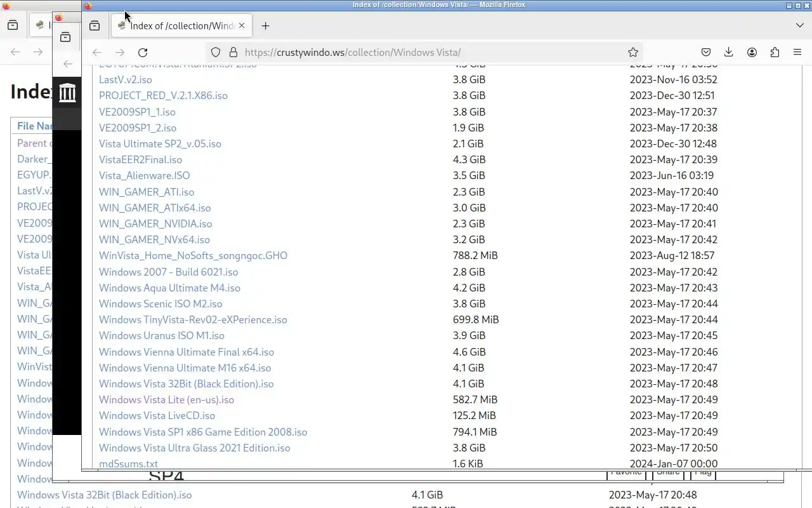Open Windows Vista Lite (en-us).iso
This screenshot has height=508, width=812.
(x=166, y=399)
